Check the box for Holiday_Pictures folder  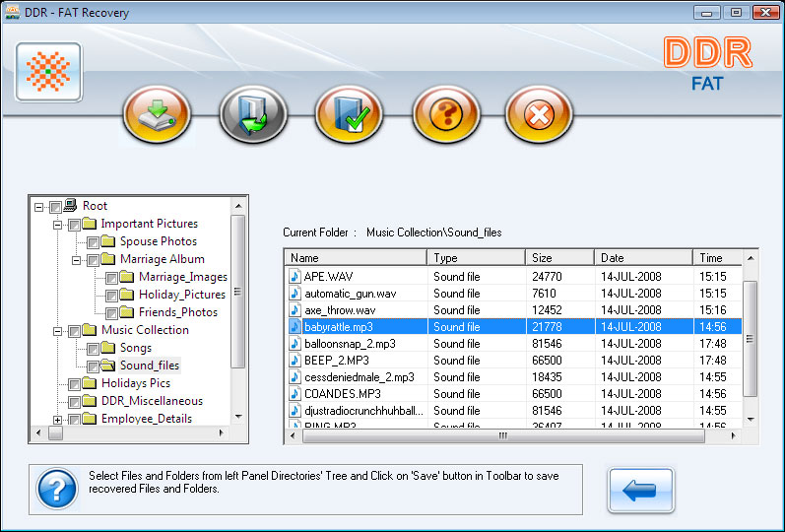pos(111,295)
